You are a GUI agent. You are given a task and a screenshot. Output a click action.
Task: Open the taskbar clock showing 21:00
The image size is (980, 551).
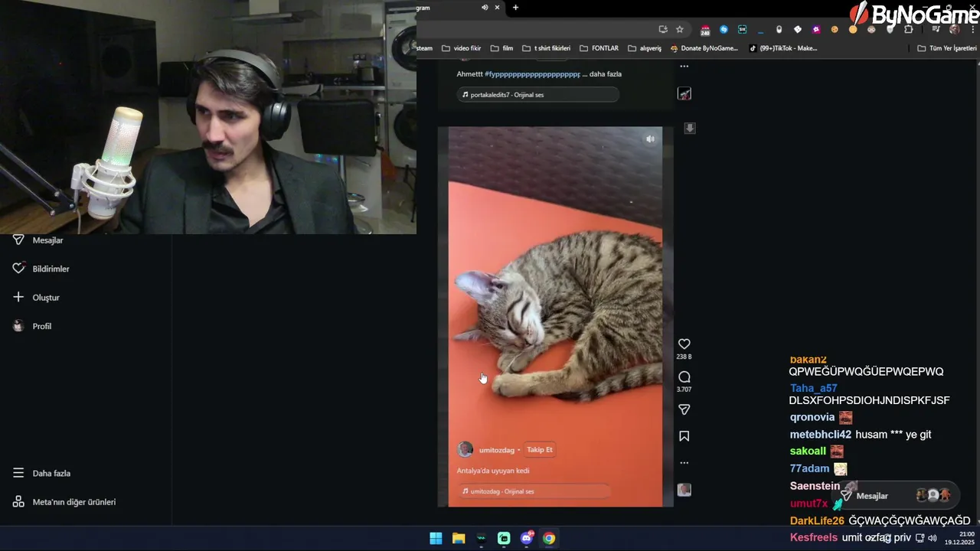click(960, 538)
